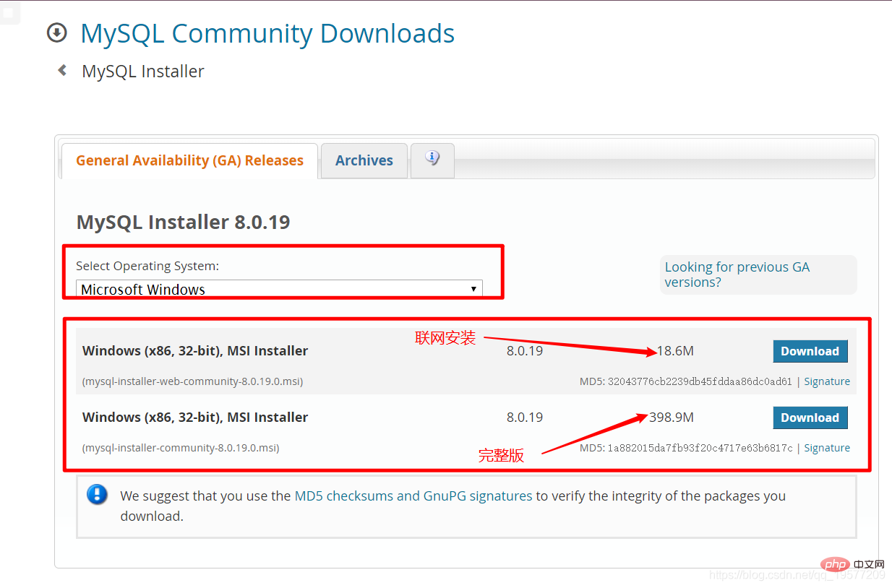892x588 pixels.
Task: Select the MD5 hash starting with 1a882015
Action: (700, 448)
